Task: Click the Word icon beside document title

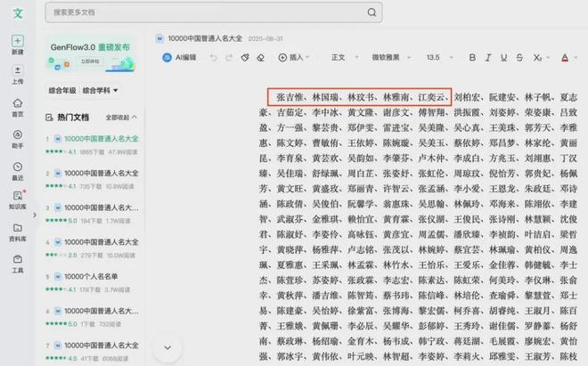Action: tap(159, 38)
